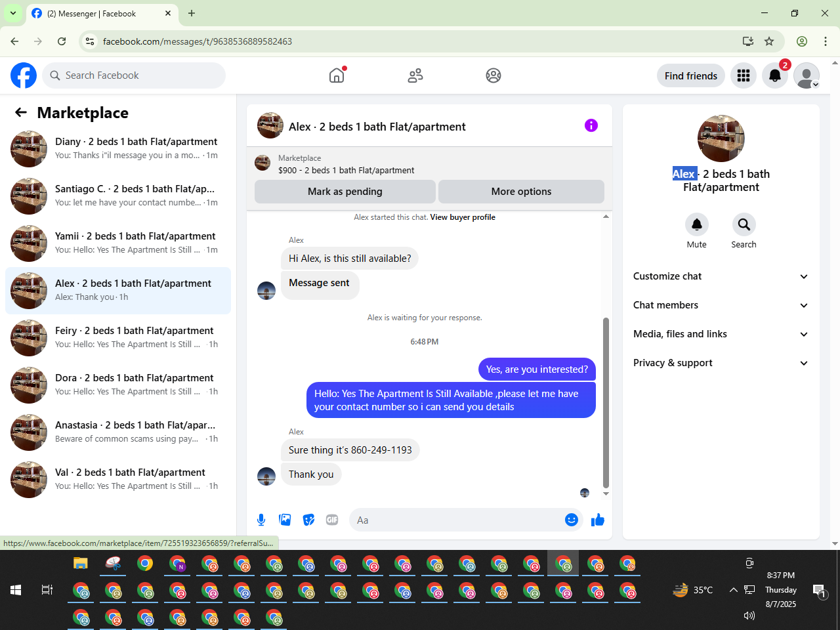Image resolution: width=840 pixels, height=630 pixels.
Task: Choose a sticker icon
Action: pos(308,520)
